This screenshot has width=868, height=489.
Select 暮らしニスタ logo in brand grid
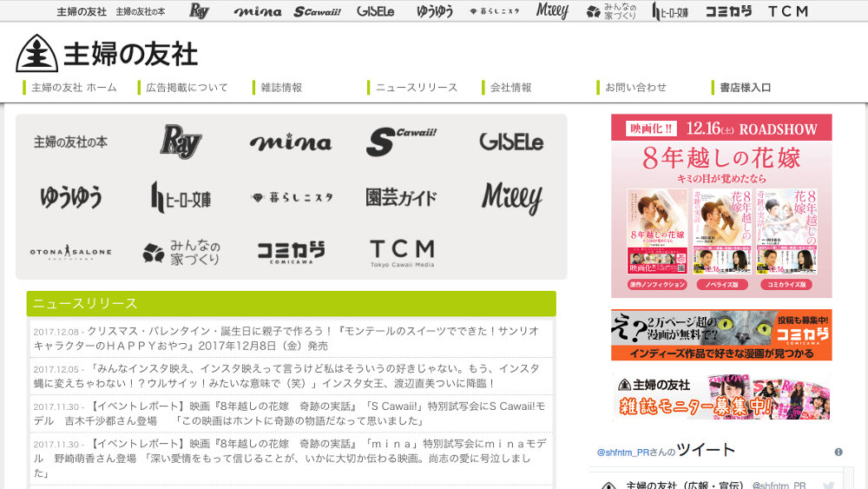(291, 197)
